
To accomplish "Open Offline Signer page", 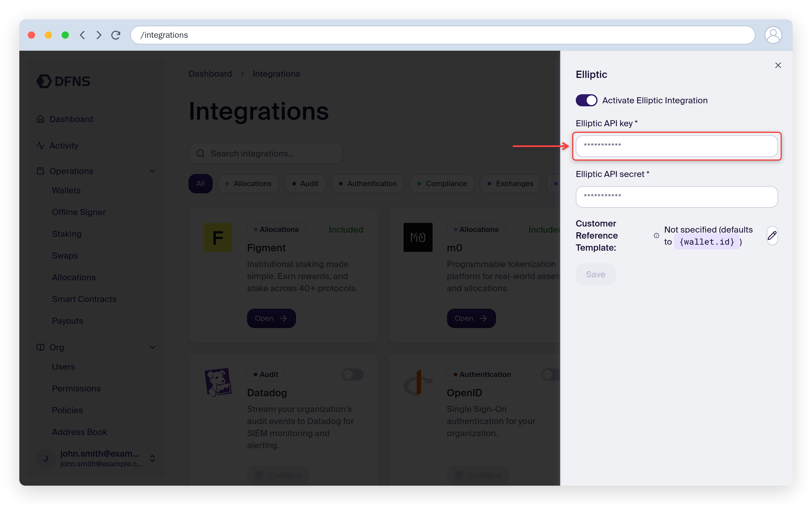I will 79,212.
